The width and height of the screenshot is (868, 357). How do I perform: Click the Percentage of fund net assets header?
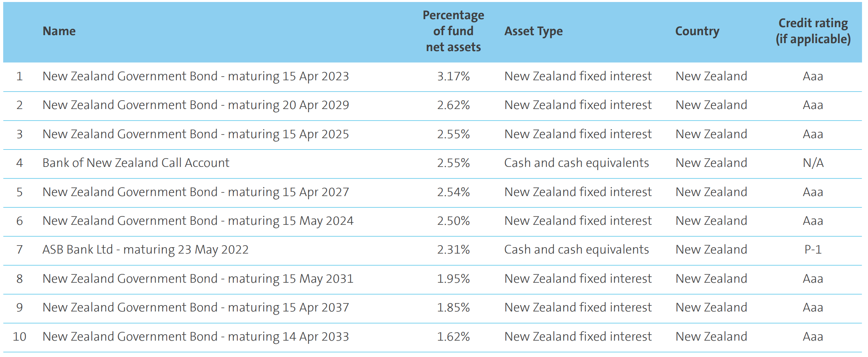click(x=453, y=31)
